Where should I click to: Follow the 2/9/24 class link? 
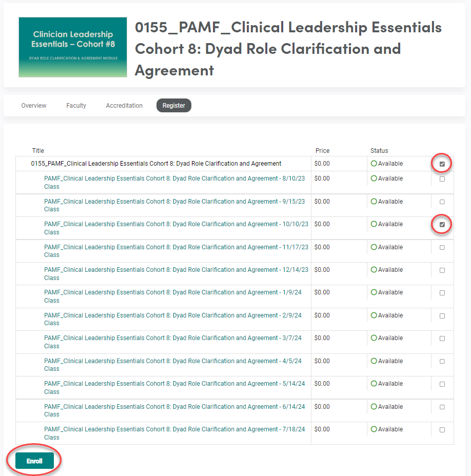coord(173,315)
